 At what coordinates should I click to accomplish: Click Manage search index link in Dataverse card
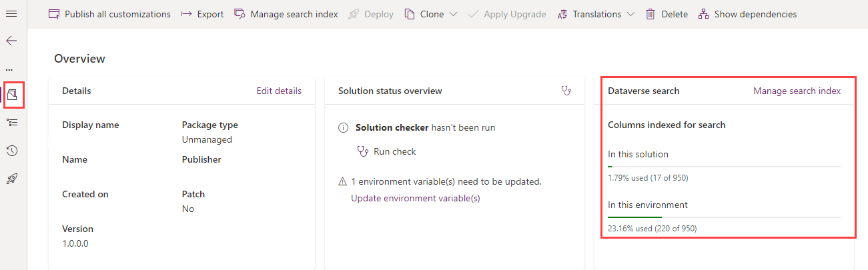coord(797,91)
